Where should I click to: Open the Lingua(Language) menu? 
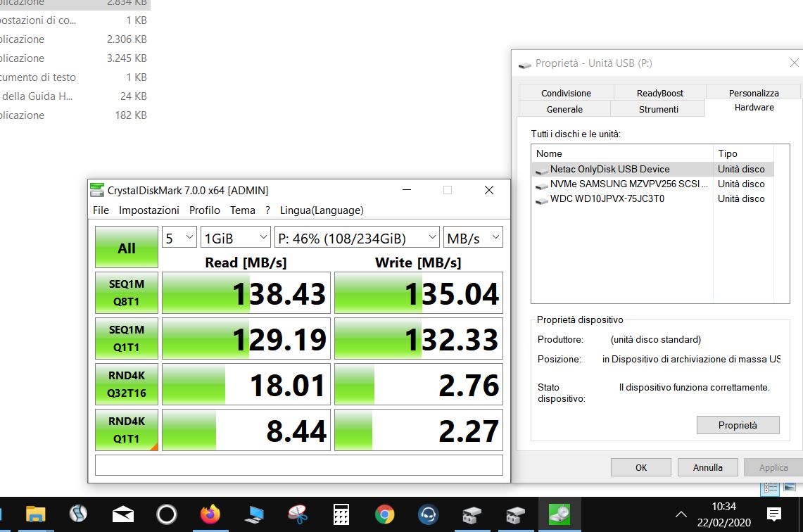click(322, 210)
